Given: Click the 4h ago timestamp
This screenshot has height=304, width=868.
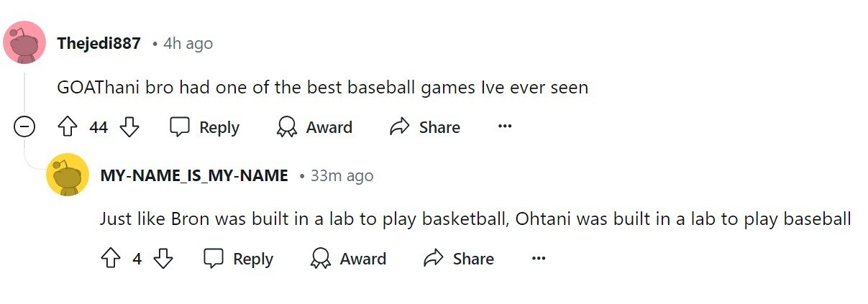Looking at the screenshot, I should coord(188,43).
